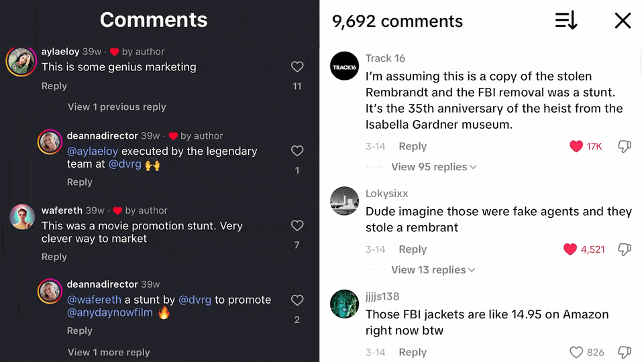Expand View 13 replies under Lokysixx
The width and height of the screenshot is (644, 362).
(433, 269)
